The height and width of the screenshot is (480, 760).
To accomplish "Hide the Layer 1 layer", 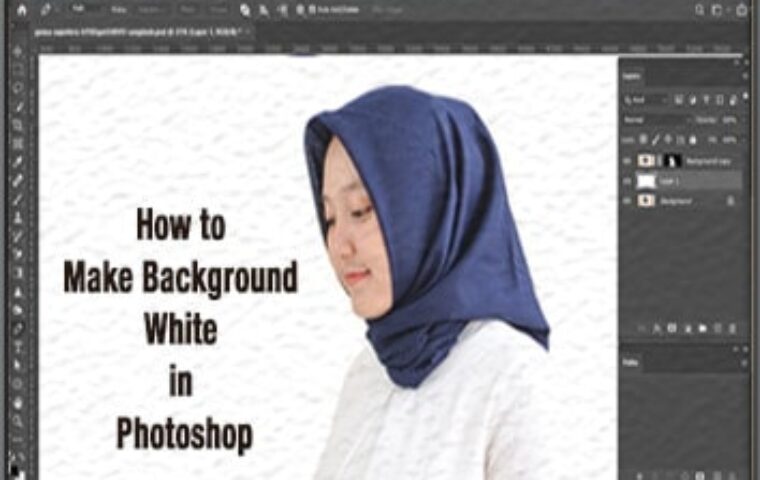I will (x=627, y=181).
